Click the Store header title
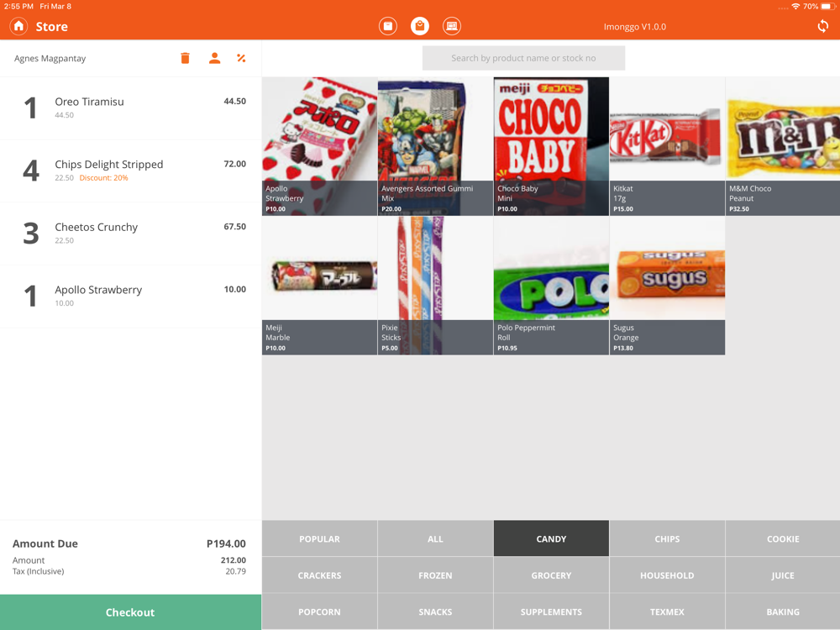Viewport: 840px width, 630px height. click(51, 26)
